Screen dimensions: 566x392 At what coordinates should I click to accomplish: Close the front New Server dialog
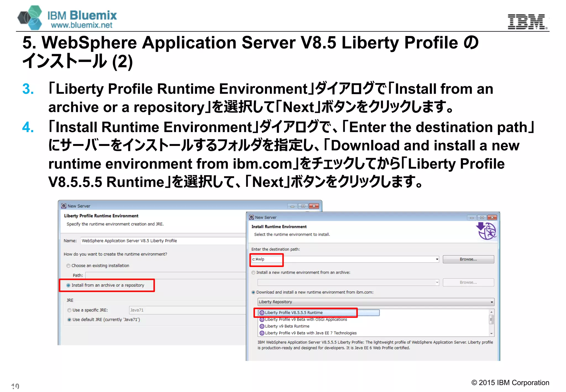click(x=492, y=218)
